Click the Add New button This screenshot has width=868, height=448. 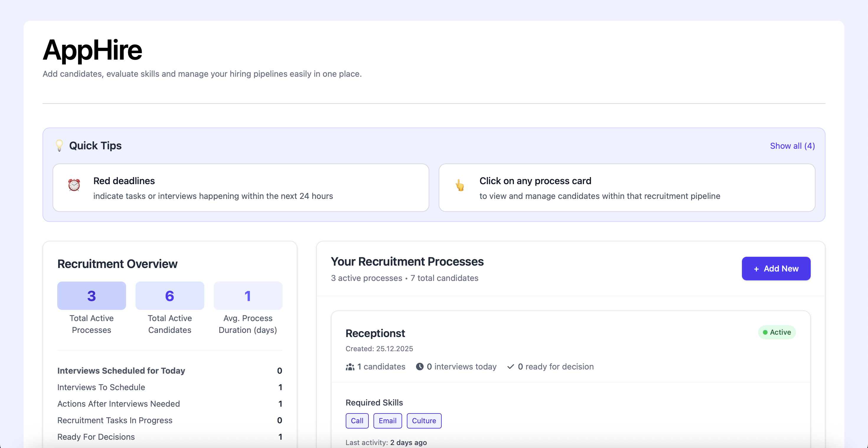tap(776, 269)
